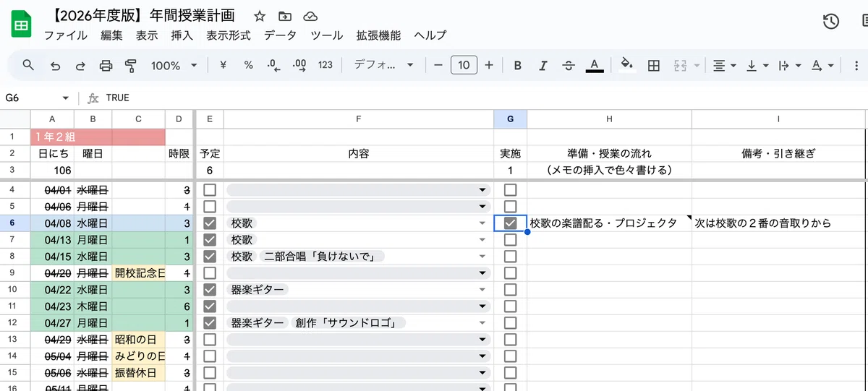Increase font size with plus
This screenshot has width=868, height=391.
pyautogui.click(x=489, y=66)
